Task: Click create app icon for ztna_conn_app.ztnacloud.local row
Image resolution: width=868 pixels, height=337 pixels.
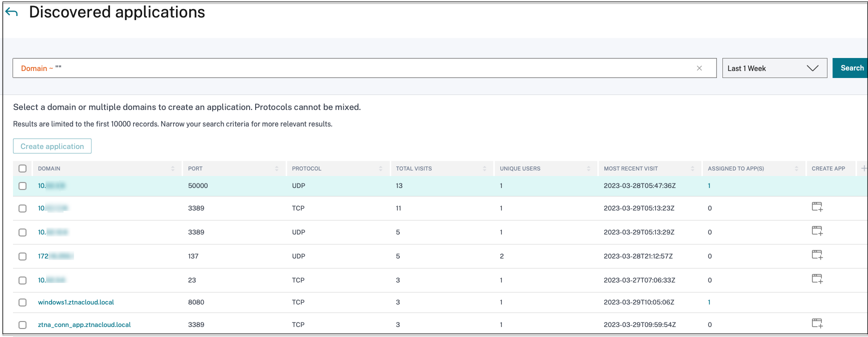Action: click(x=817, y=323)
